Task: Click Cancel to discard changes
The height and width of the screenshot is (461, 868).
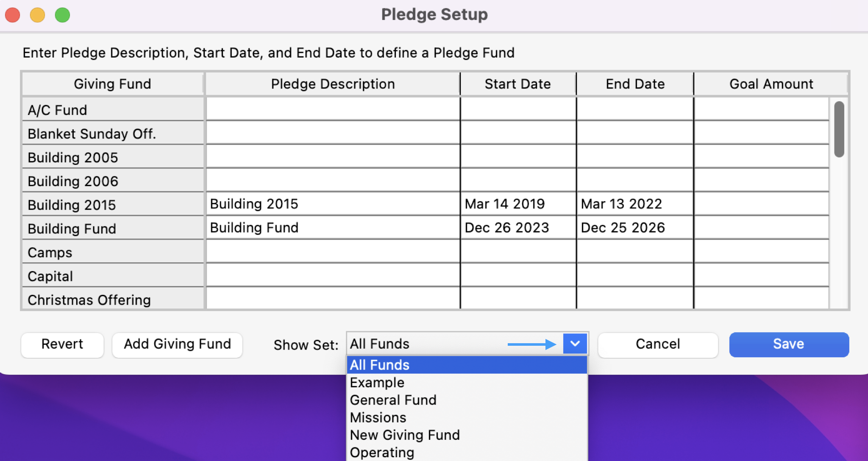Action: pos(657,344)
